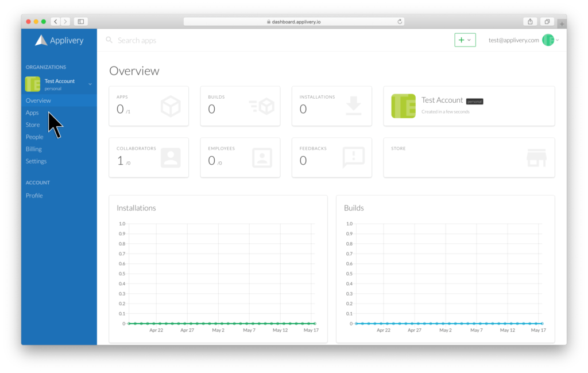Screen dimensions: 588x373
Task: Click the Builds card box icon
Action: pyautogui.click(x=262, y=107)
